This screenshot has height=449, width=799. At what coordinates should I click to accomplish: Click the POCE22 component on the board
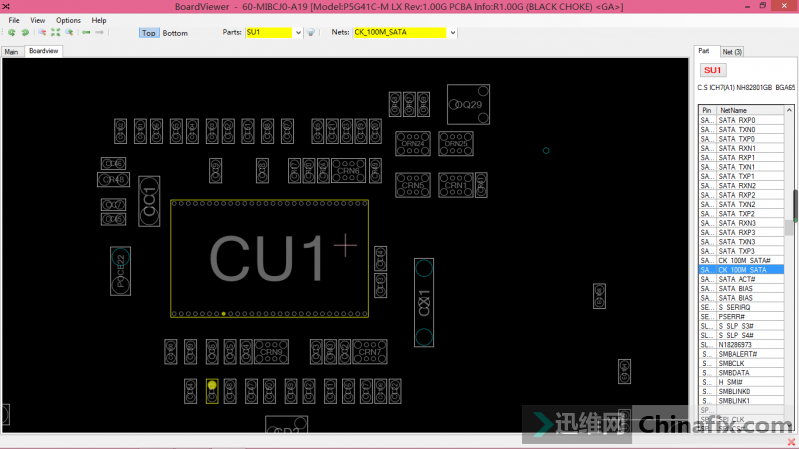[120, 271]
